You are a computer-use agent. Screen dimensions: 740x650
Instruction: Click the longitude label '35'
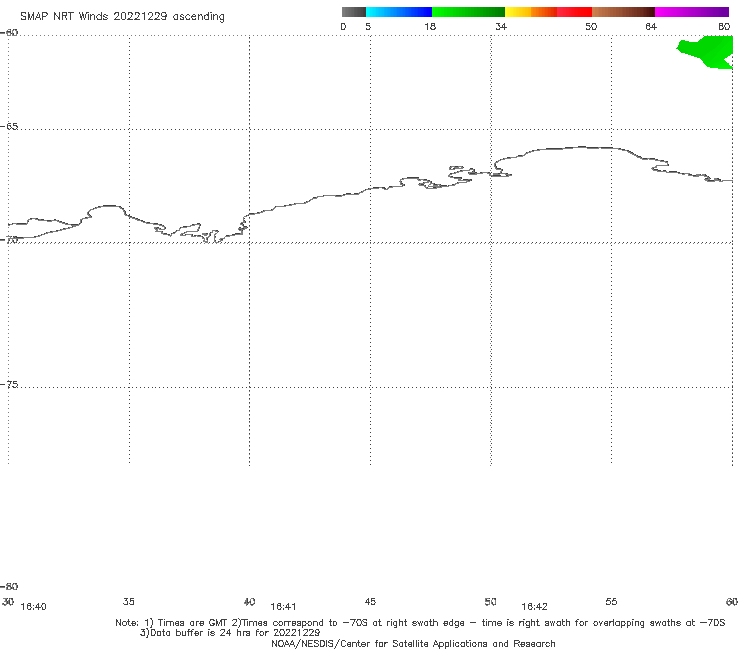pos(129,601)
